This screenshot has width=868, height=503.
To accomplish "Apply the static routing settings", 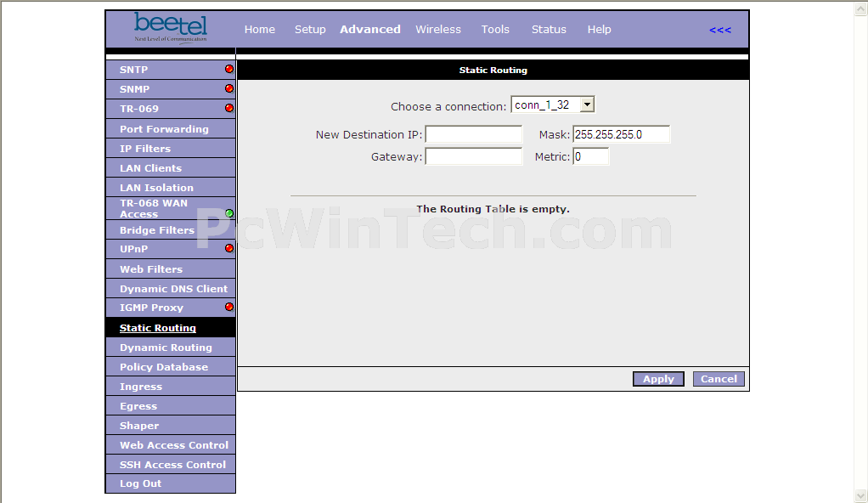I will (658, 379).
